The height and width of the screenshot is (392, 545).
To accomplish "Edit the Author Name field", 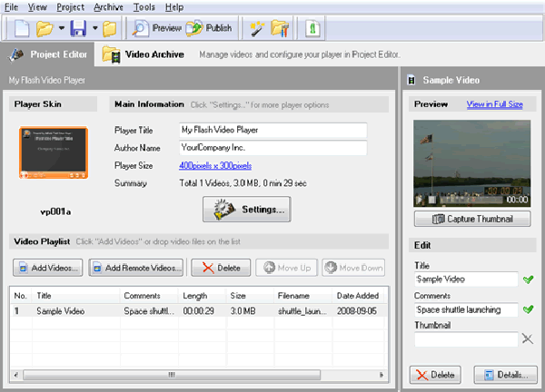I will (272, 148).
